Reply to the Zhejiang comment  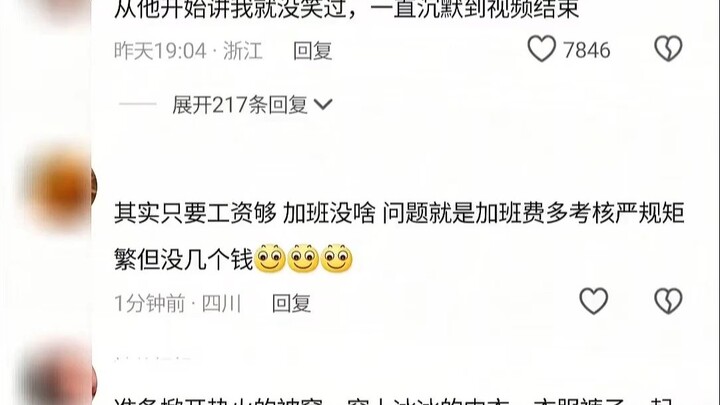pyautogui.click(x=313, y=51)
